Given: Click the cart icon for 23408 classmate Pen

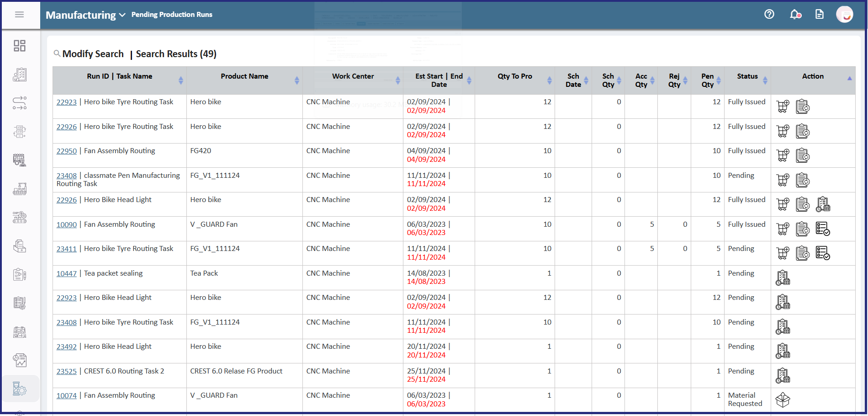Looking at the screenshot, I should (783, 180).
